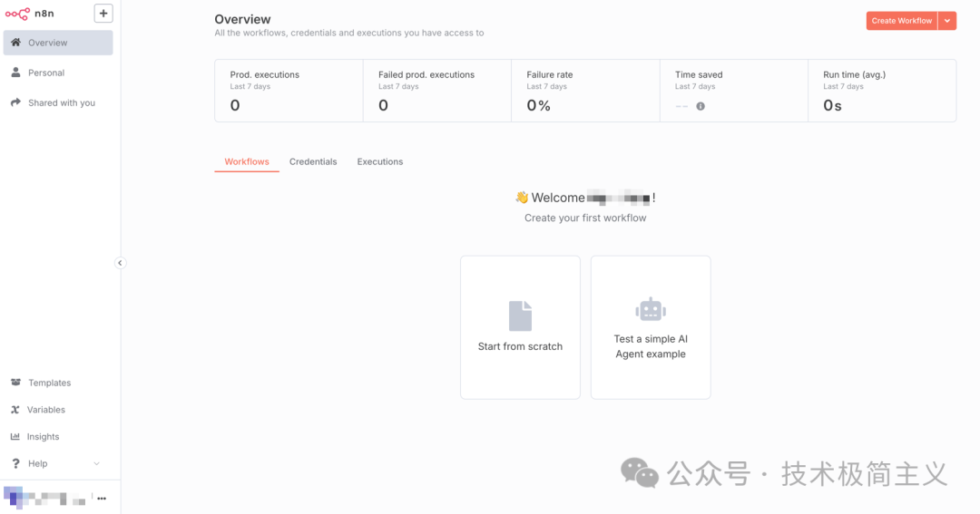Select Test a simple AI Agent example
980x514 pixels.
pyautogui.click(x=651, y=327)
